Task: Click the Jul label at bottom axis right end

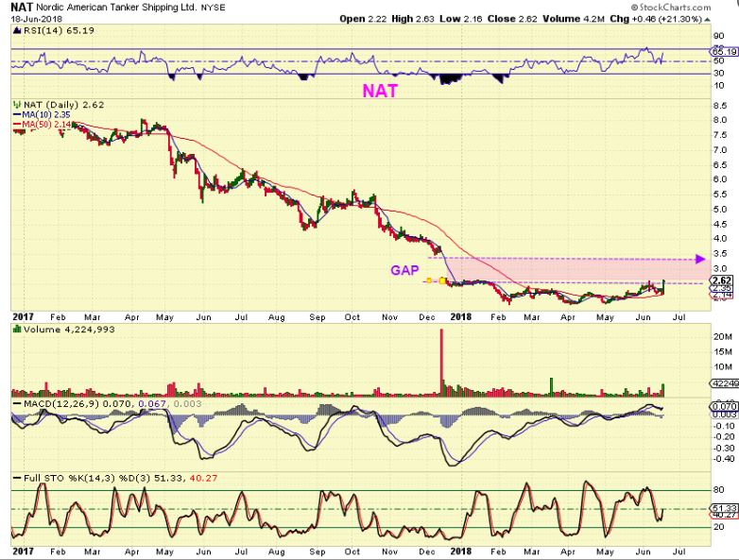Action: (x=679, y=552)
